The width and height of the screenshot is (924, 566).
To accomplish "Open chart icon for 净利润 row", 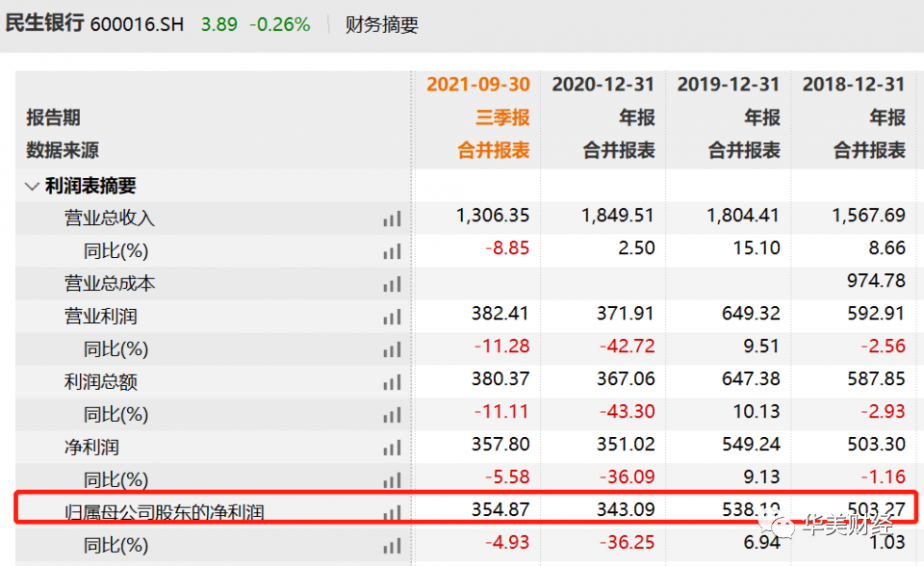I will [392, 449].
